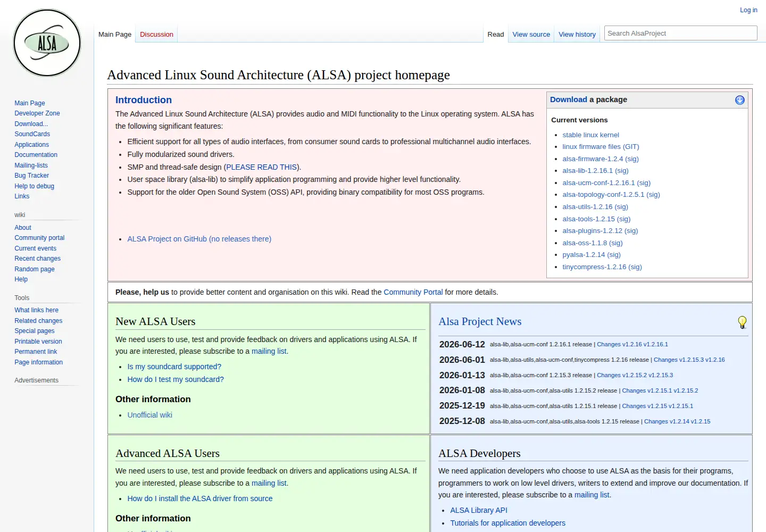Go to SoundCards in the sidebar
The width and height of the screenshot is (766, 532).
[x=32, y=134]
